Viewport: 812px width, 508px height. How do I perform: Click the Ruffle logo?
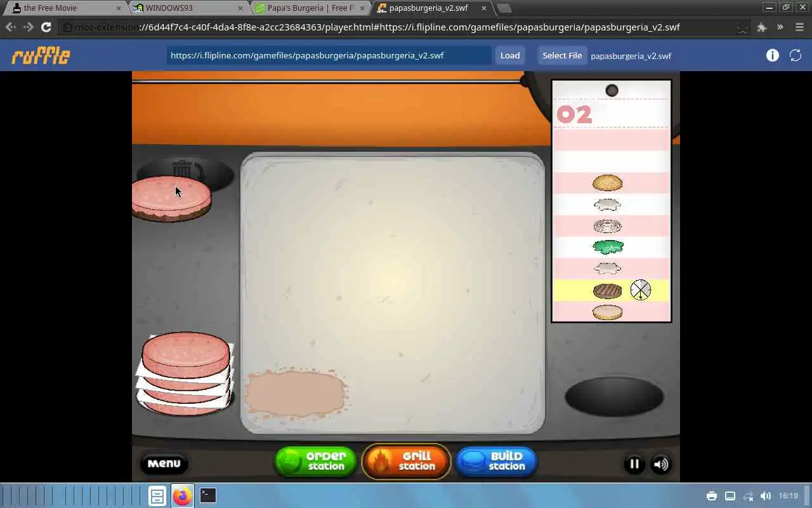[41, 55]
